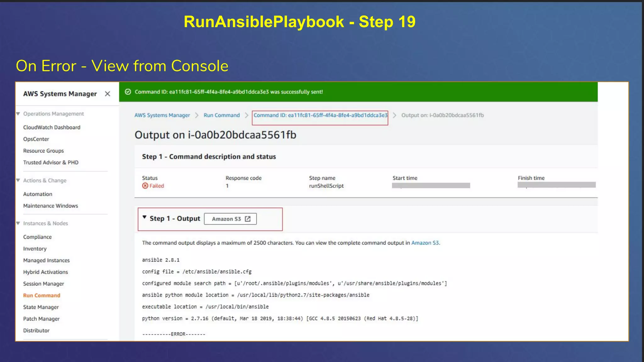
Task: Close the AWS Systems Manager sidebar
Action: pos(108,94)
